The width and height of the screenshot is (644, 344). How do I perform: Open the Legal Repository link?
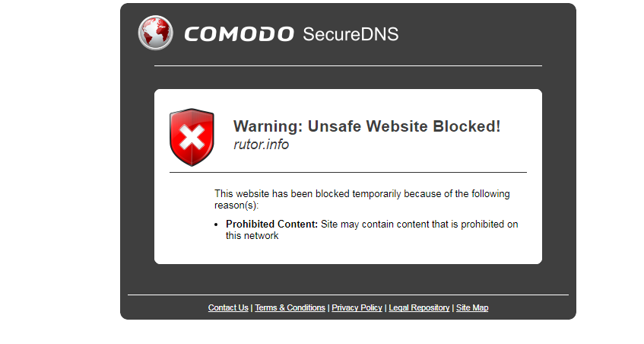419,307
